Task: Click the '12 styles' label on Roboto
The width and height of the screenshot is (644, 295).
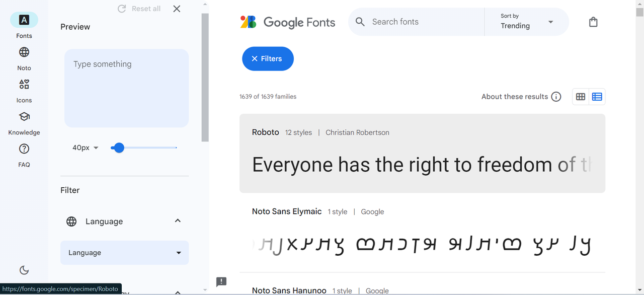Action: (x=298, y=132)
